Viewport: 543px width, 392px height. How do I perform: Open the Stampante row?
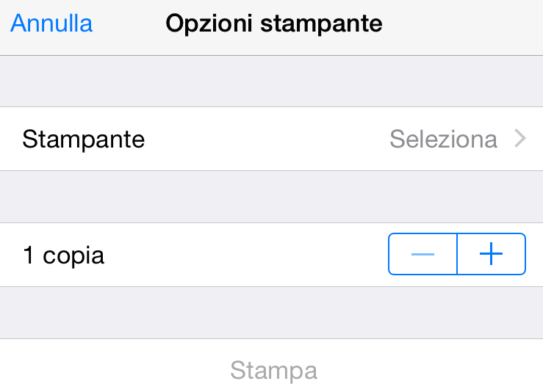(x=271, y=139)
